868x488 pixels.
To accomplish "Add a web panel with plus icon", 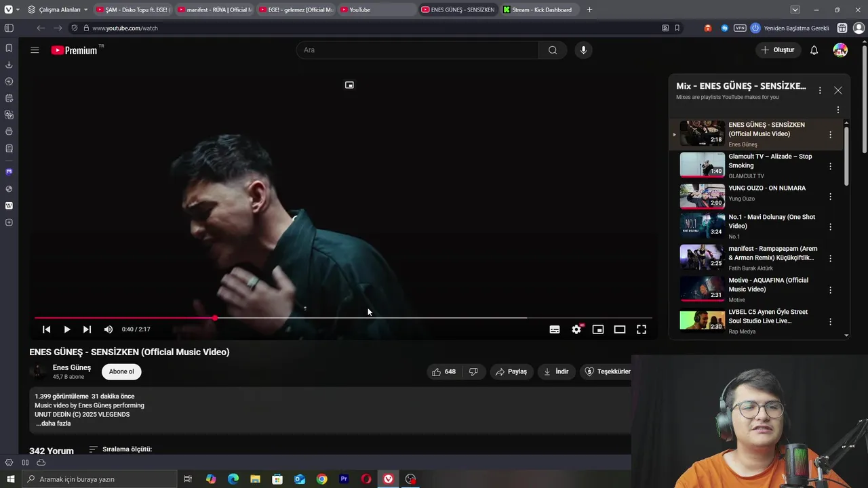I will pyautogui.click(x=9, y=222).
